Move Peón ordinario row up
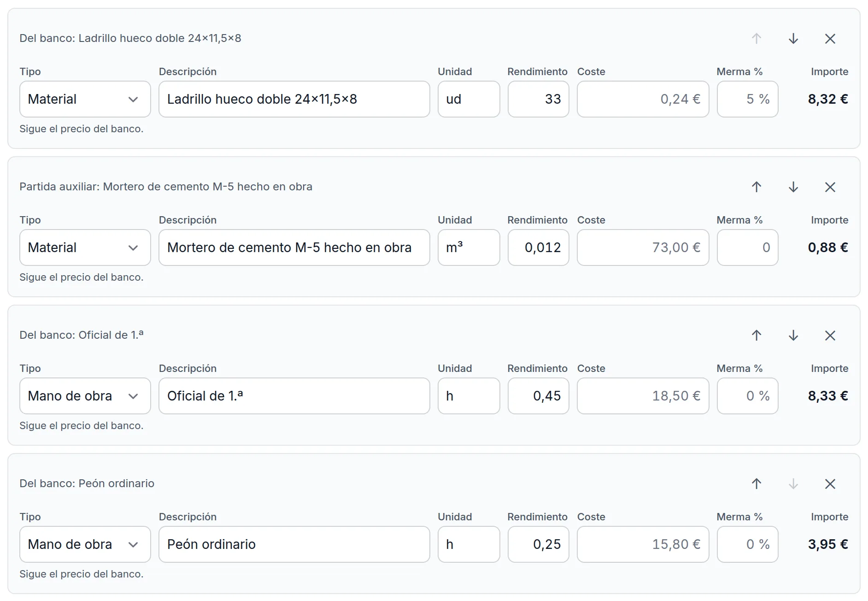Screen dimensions: 868x601 756,484
